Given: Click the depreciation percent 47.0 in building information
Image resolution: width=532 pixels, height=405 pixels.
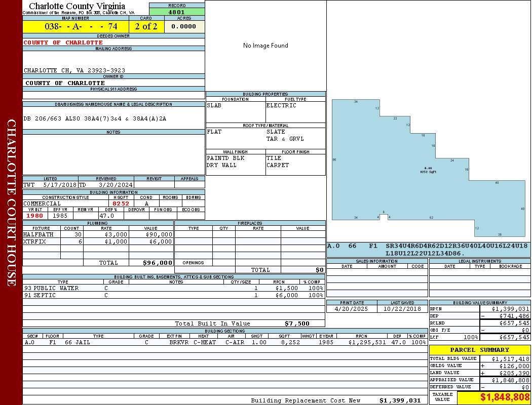Looking at the screenshot, I should coord(106,216).
